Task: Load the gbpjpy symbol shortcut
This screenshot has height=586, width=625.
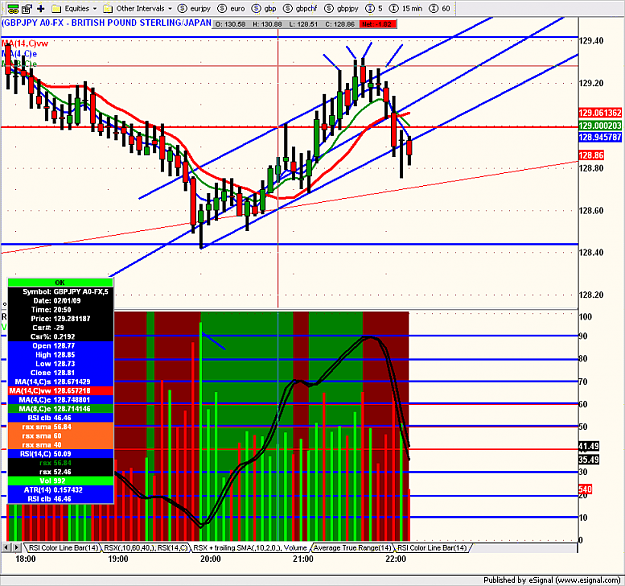Action: (x=341, y=8)
